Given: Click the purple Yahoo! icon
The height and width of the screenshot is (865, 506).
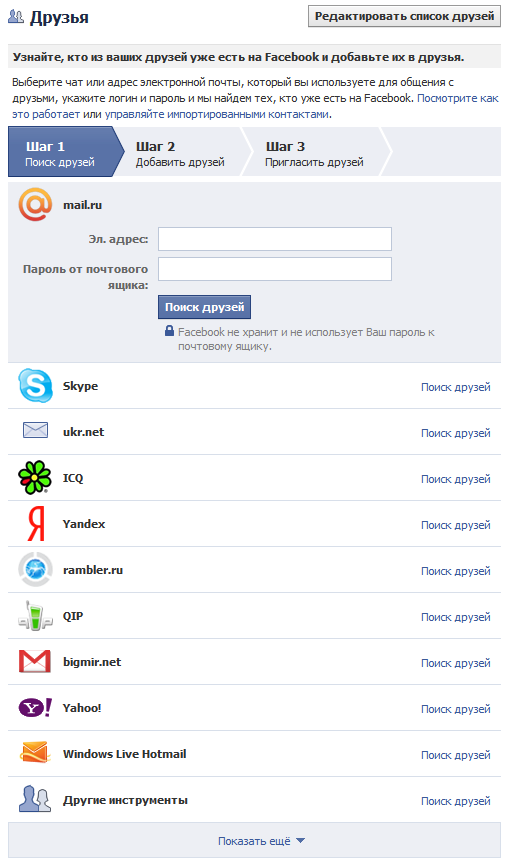Looking at the screenshot, I should (35, 707).
